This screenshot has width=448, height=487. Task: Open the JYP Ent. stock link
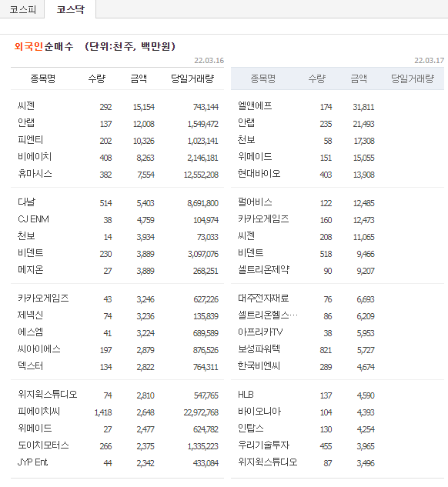tap(32, 462)
